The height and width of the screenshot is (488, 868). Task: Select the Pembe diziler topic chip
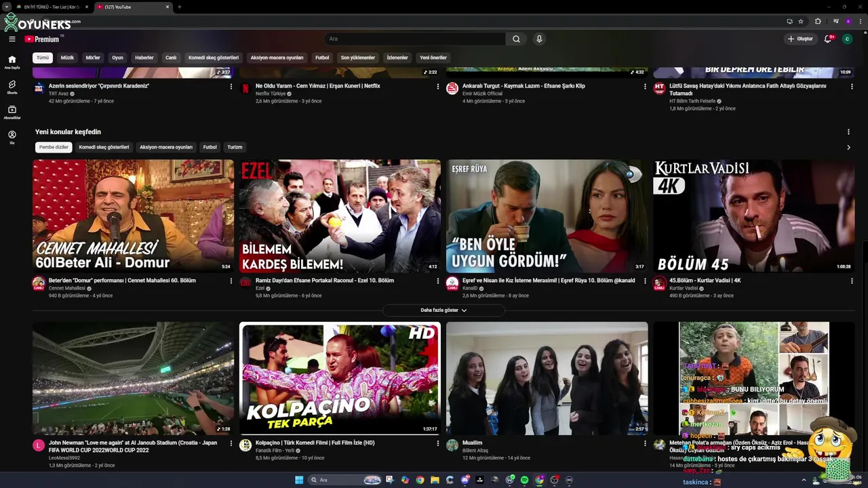tap(54, 147)
